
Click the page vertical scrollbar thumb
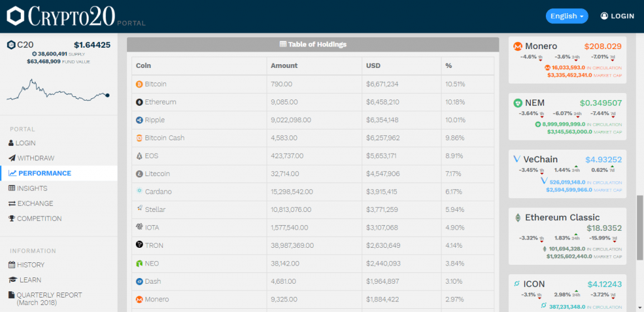tap(640, 228)
